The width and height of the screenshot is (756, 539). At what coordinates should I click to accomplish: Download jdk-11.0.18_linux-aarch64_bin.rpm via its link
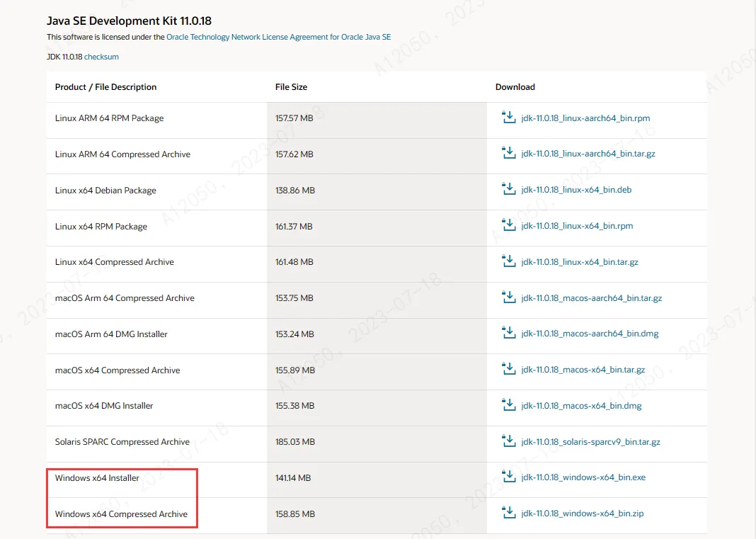click(585, 118)
